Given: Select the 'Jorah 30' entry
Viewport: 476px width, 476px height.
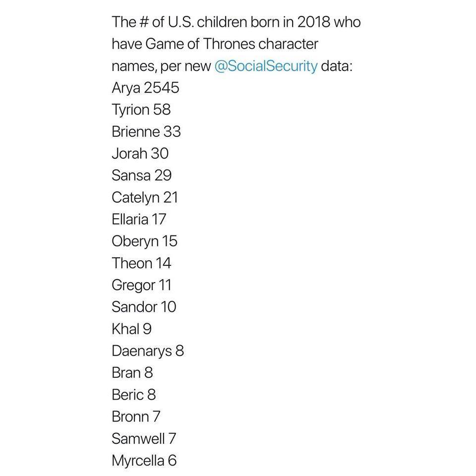Looking at the screenshot, I should coord(140,153).
